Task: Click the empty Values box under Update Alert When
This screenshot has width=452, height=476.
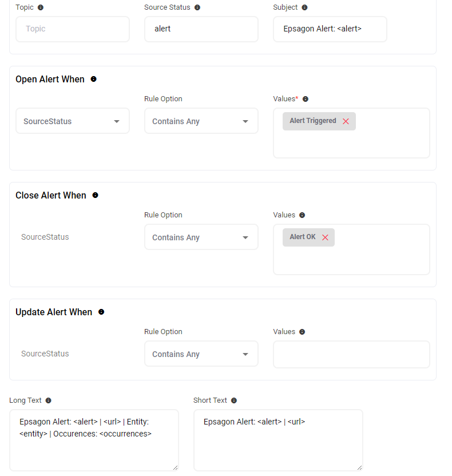Action: click(x=351, y=355)
